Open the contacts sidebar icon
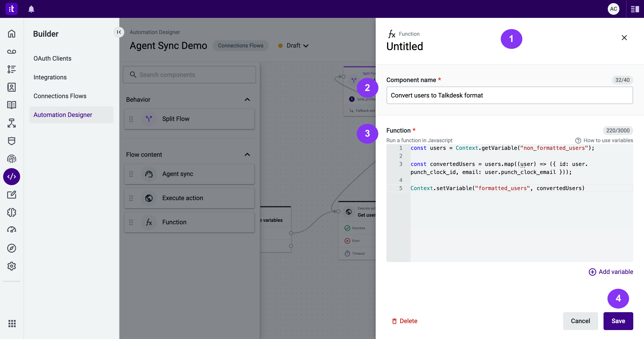 [x=11, y=87]
